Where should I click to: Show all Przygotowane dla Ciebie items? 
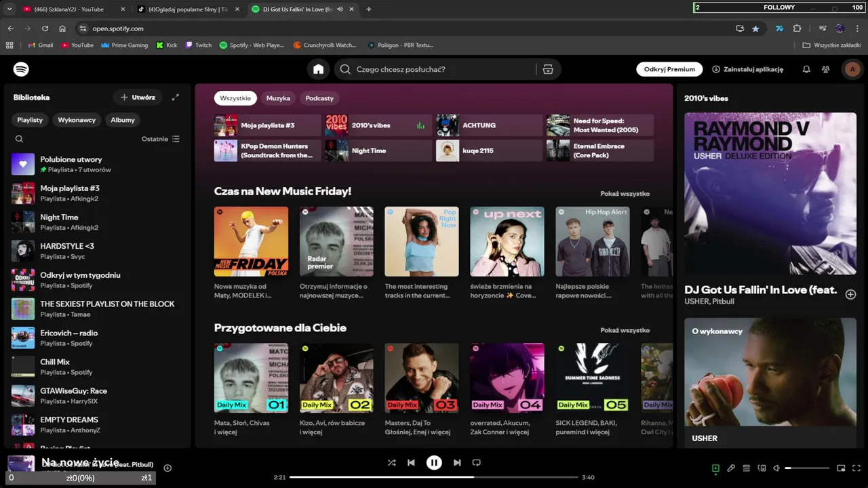pos(625,330)
